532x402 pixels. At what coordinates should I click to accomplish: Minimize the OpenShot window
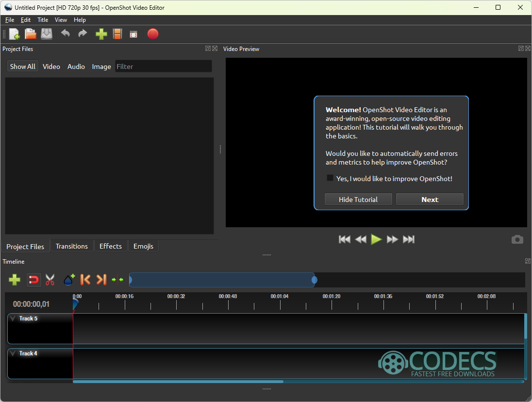[x=476, y=7]
